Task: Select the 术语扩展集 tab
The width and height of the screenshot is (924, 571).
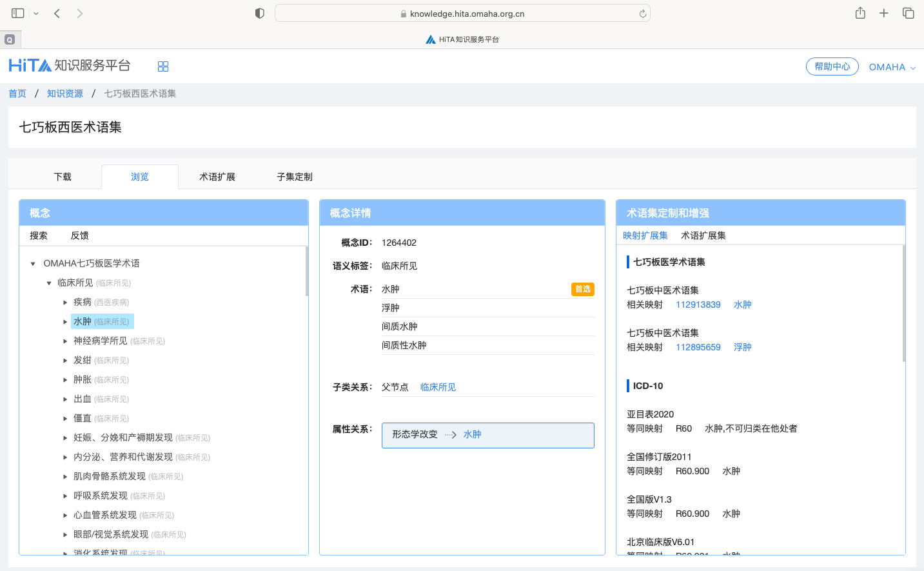Action: (703, 235)
